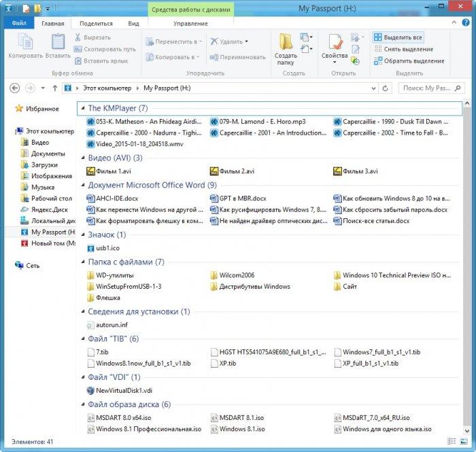
Task: Select the file MSDART 8.1.iso
Action: tap(237, 418)
